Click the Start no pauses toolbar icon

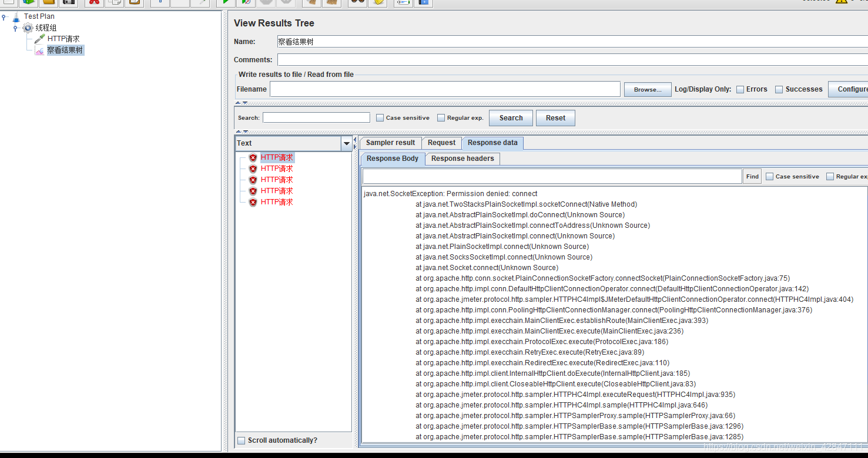coord(246,2)
